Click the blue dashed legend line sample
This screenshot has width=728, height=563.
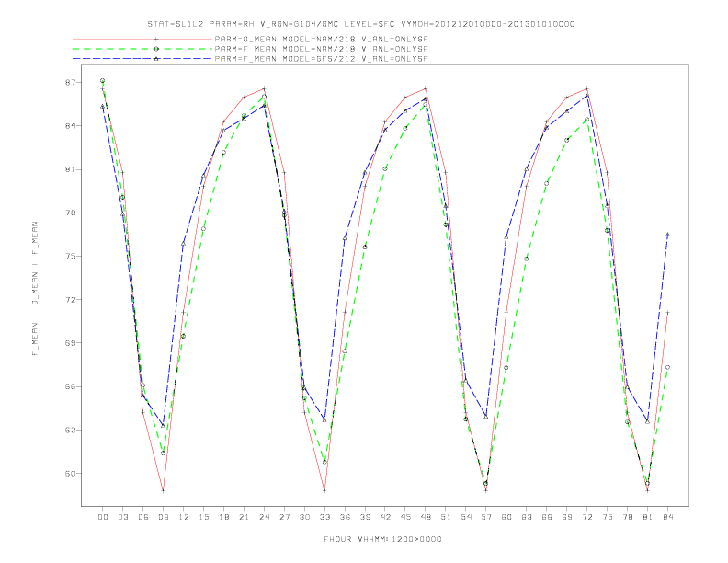[x=142, y=59]
